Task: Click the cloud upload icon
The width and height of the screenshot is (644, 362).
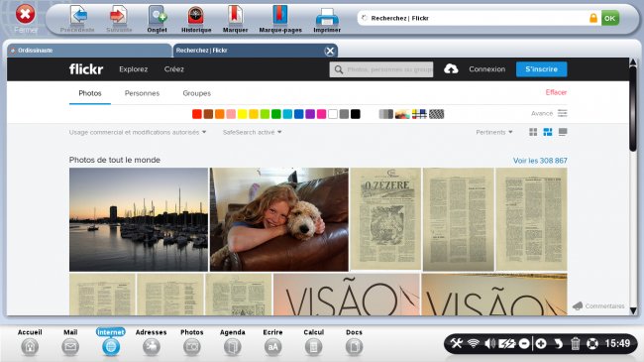Action: tap(451, 69)
